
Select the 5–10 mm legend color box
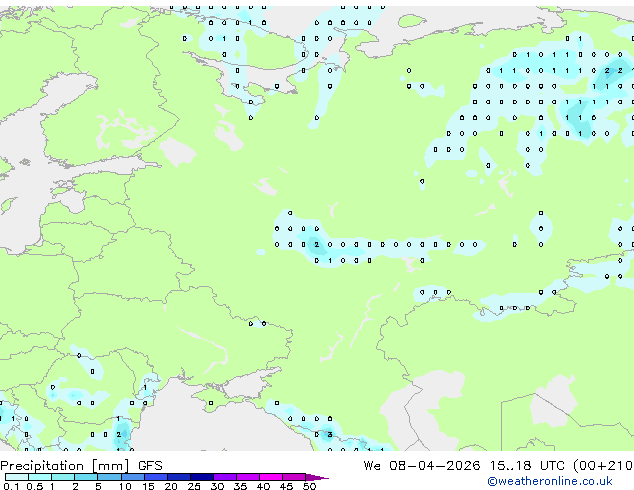pyautogui.click(x=109, y=477)
